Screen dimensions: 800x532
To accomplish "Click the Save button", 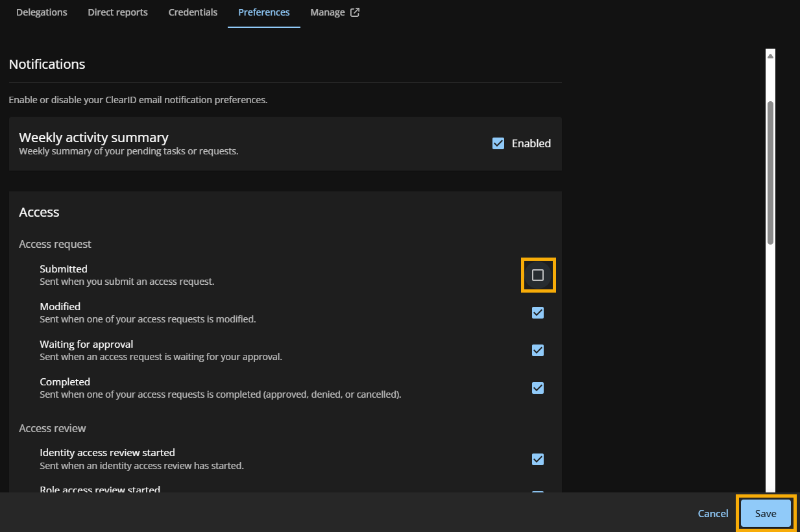I will (x=765, y=513).
